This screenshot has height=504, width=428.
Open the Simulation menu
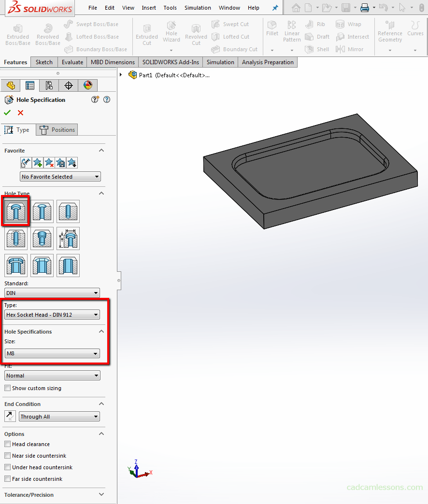[x=198, y=8]
